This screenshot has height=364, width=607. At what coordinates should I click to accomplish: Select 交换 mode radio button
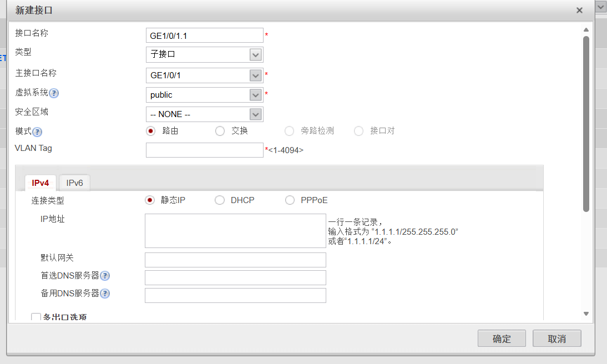point(220,131)
